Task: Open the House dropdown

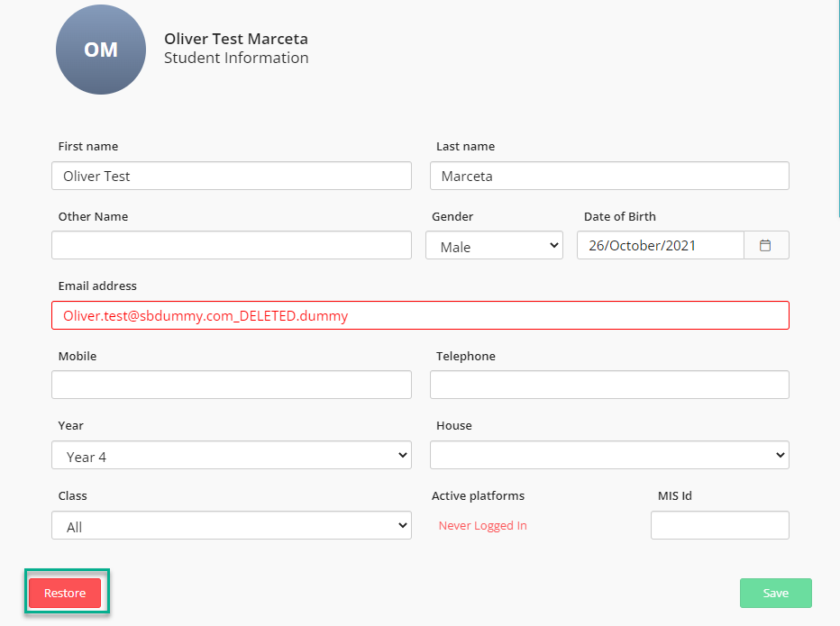Action: point(609,455)
